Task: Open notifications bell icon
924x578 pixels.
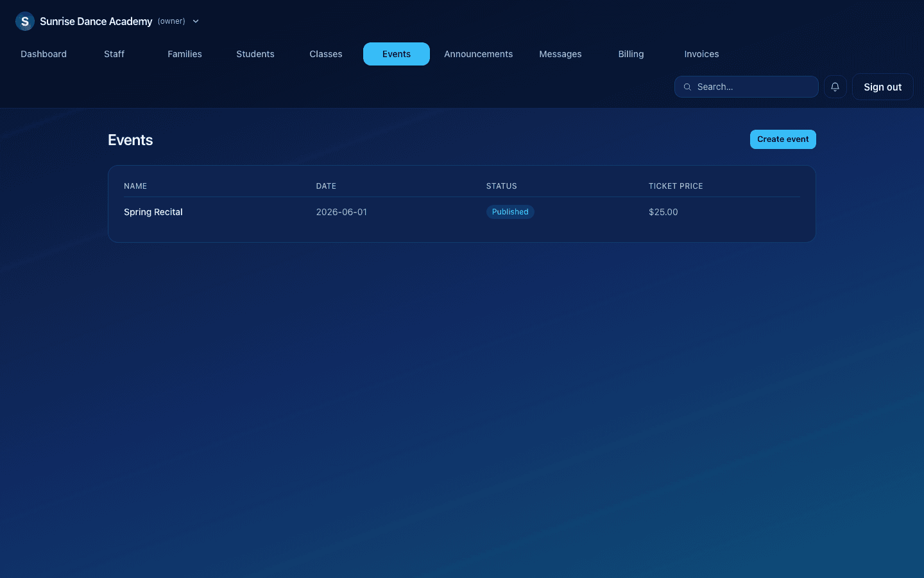Action: tap(835, 87)
